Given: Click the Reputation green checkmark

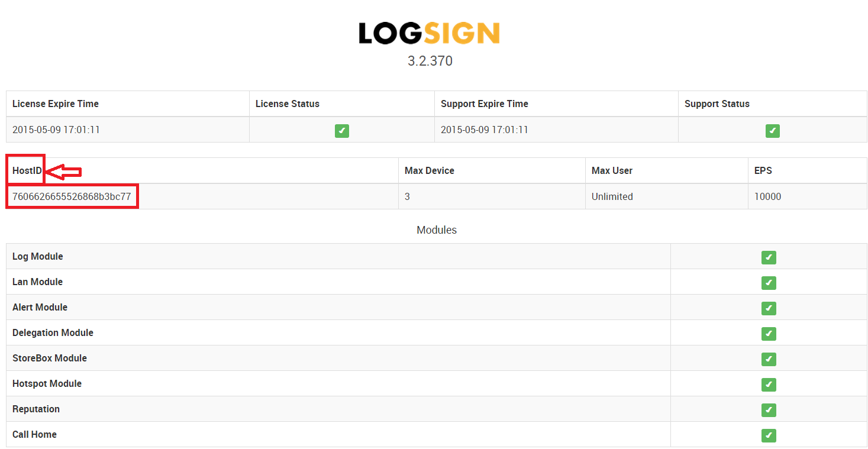Looking at the screenshot, I should tap(769, 410).
